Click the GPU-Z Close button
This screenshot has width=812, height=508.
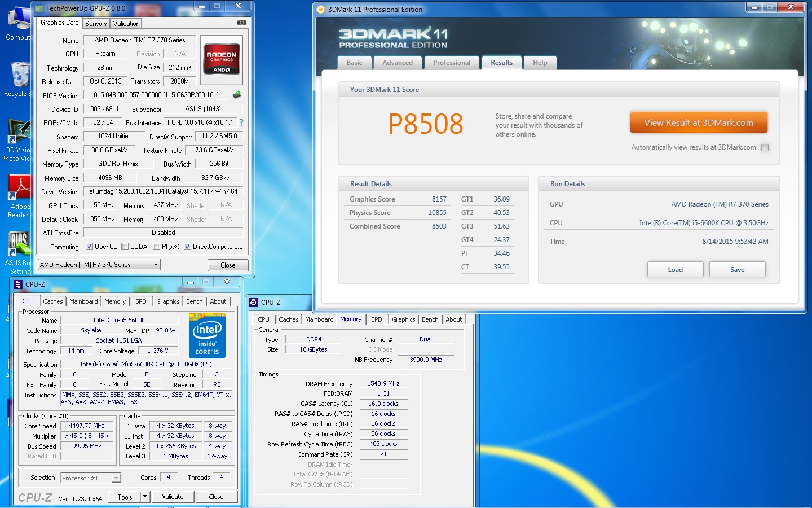pyautogui.click(x=228, y=265)
